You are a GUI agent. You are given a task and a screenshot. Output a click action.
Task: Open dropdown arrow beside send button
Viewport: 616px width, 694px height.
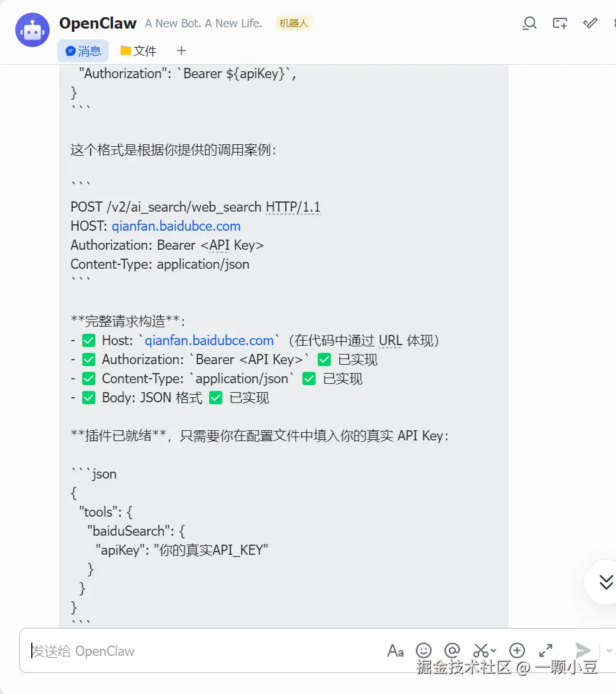click(x=610, y=651)
